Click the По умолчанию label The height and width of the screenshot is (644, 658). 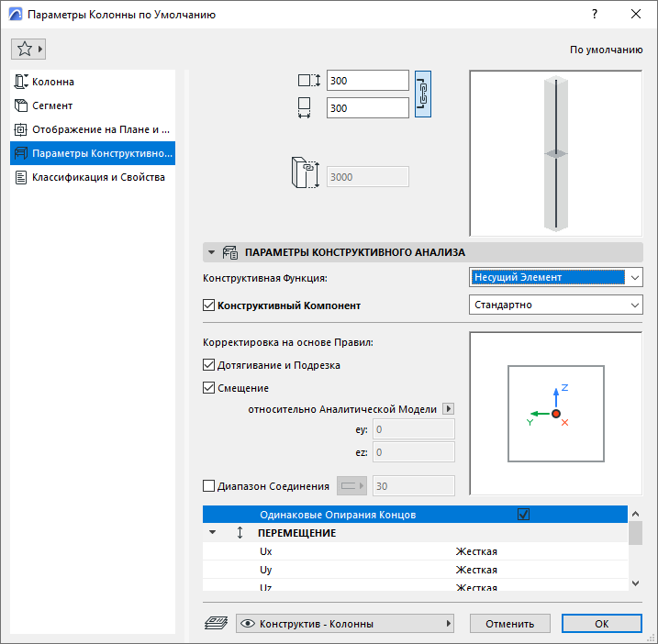(x=606, y=50)
